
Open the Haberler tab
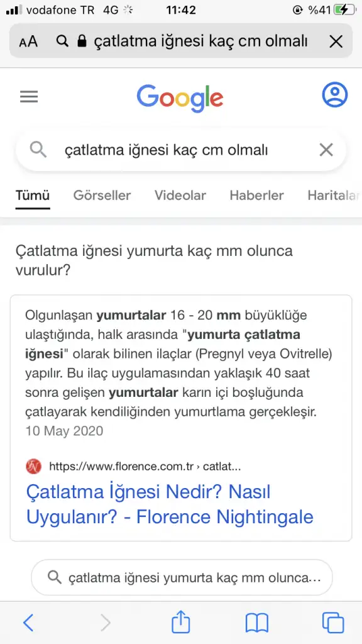tap(256, 195)
